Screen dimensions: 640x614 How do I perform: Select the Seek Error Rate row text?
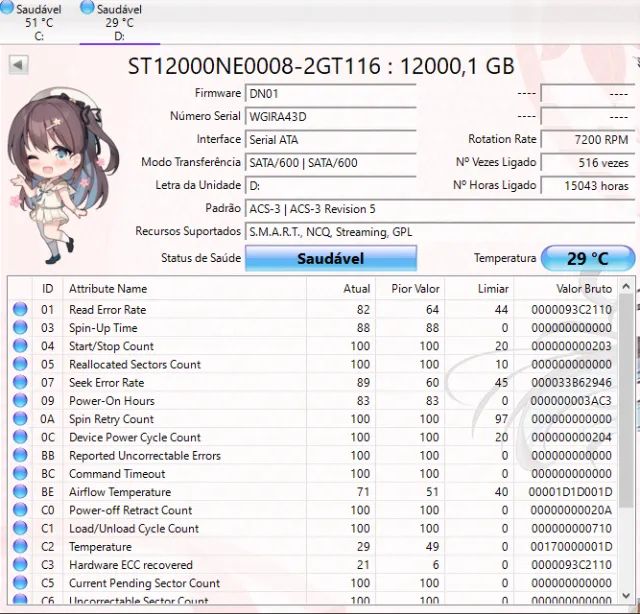[107, 383]
